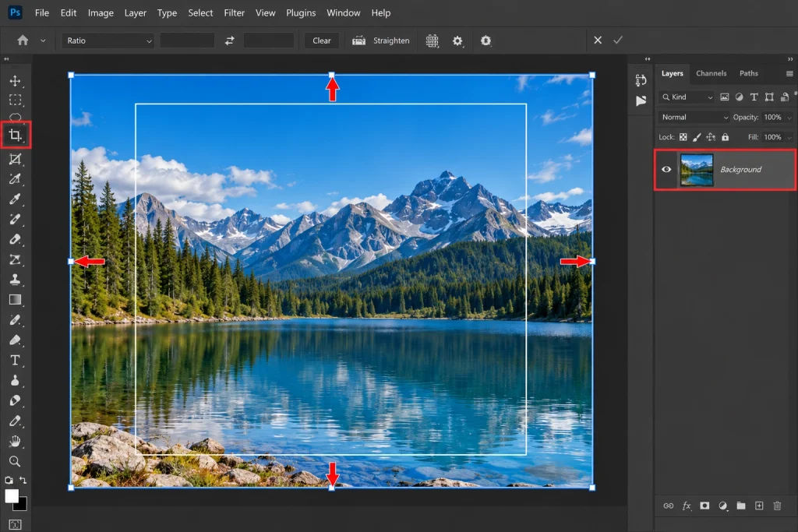Select the Gradient tool
798x532 pixels.
click(x=16, y=300)
